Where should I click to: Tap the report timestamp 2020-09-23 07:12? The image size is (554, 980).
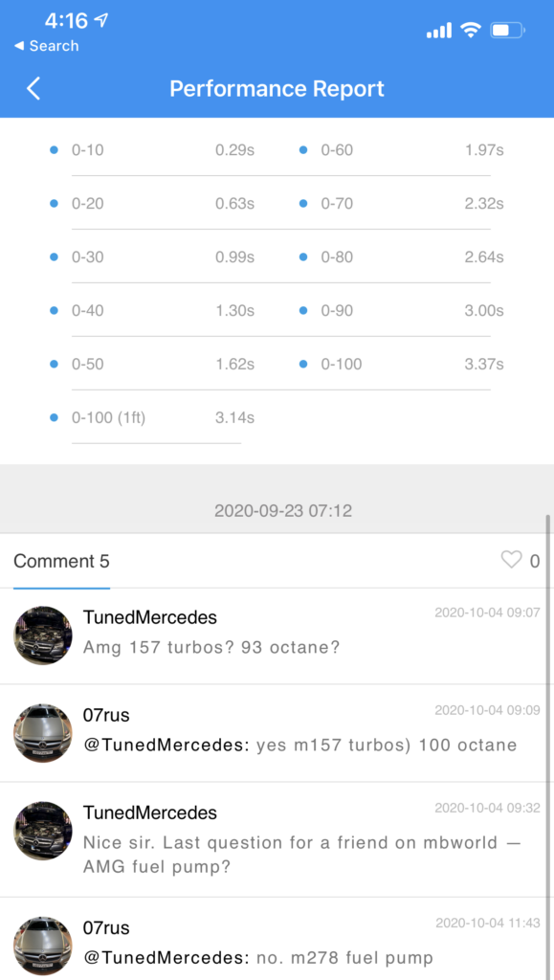click(283, 511)
